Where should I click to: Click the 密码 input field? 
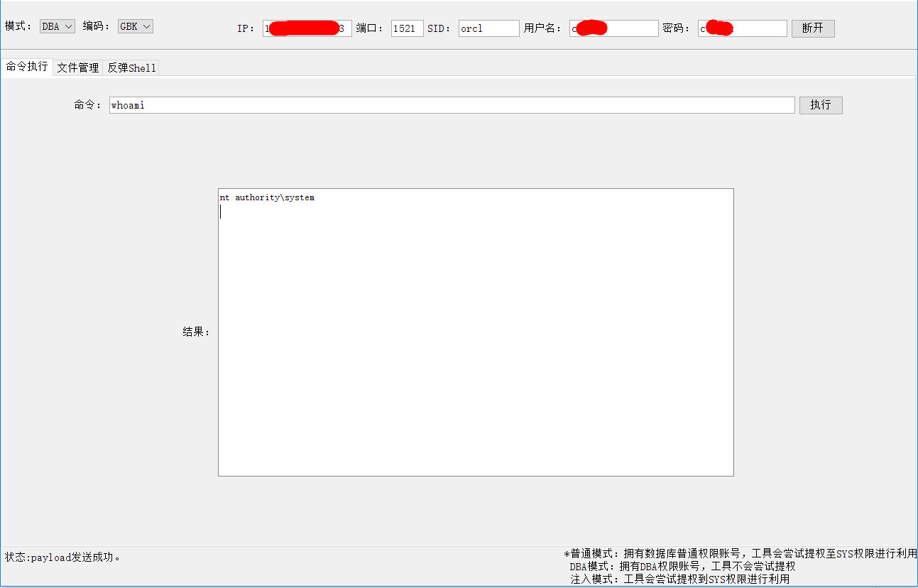tap(743, 28)
